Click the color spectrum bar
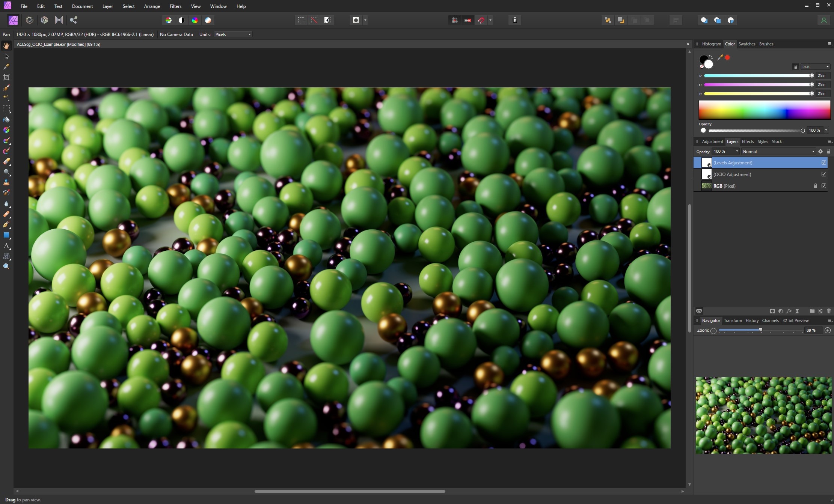This screenshot has width=834, height=504. (x=764, y=110)
